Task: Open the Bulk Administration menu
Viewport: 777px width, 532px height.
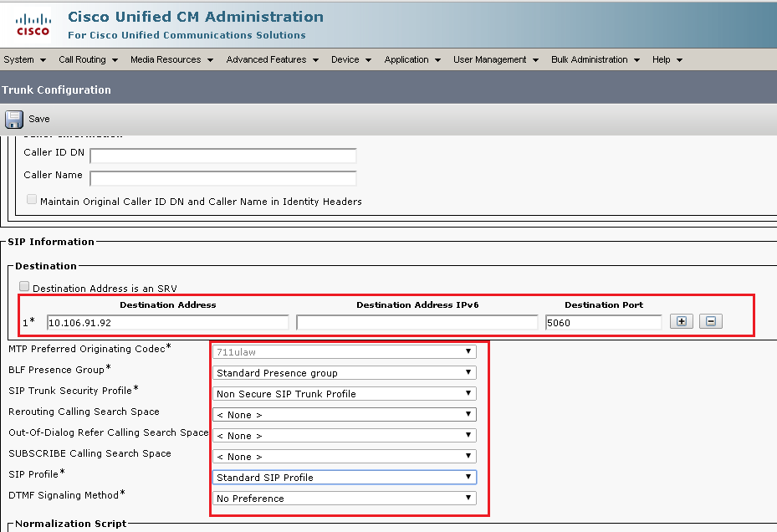Action: point(596,59)
